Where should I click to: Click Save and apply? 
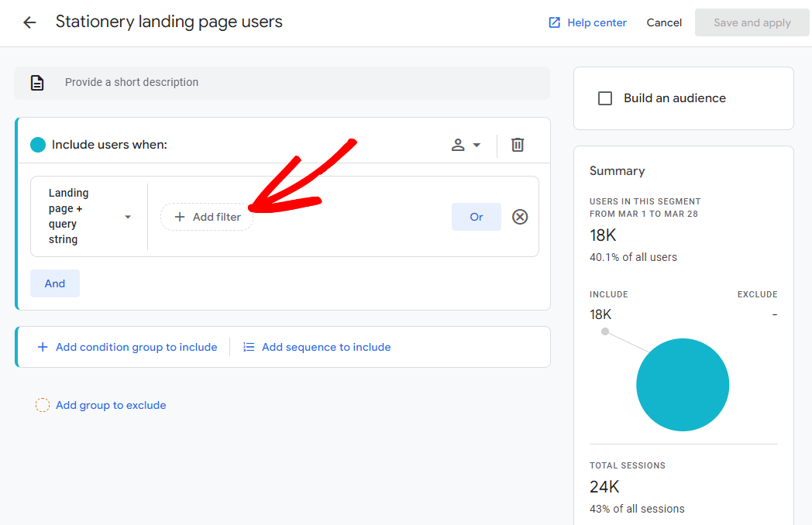[752, 22]
